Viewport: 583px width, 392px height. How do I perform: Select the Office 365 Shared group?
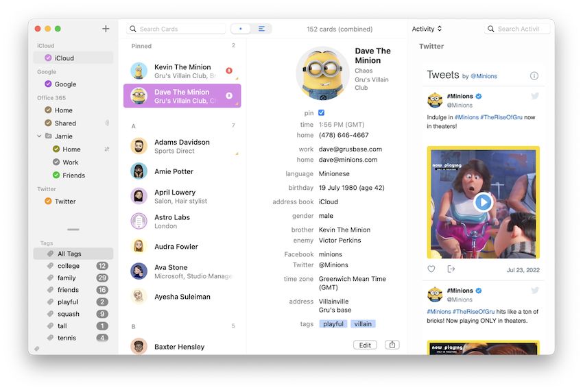click(x=73, y=123)
